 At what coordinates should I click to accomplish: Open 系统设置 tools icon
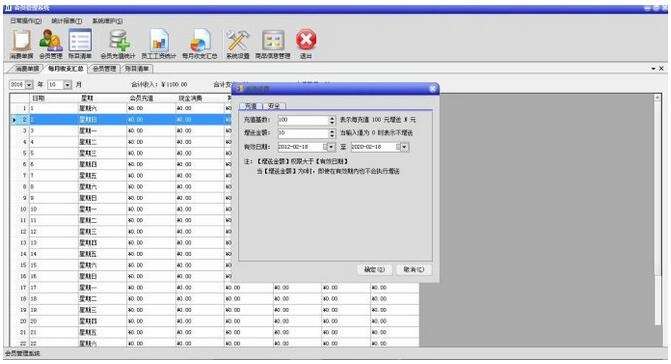[238, 44]
